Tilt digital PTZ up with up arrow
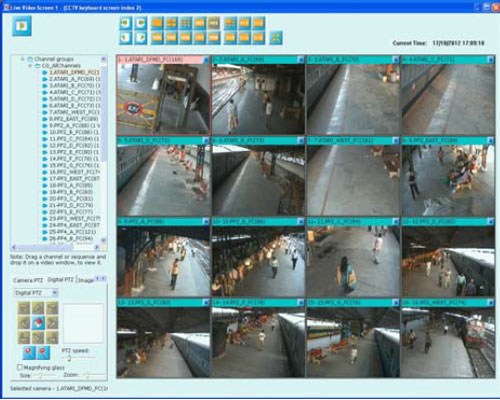This screenshot has width=500, height=400. tap(38, 308)
